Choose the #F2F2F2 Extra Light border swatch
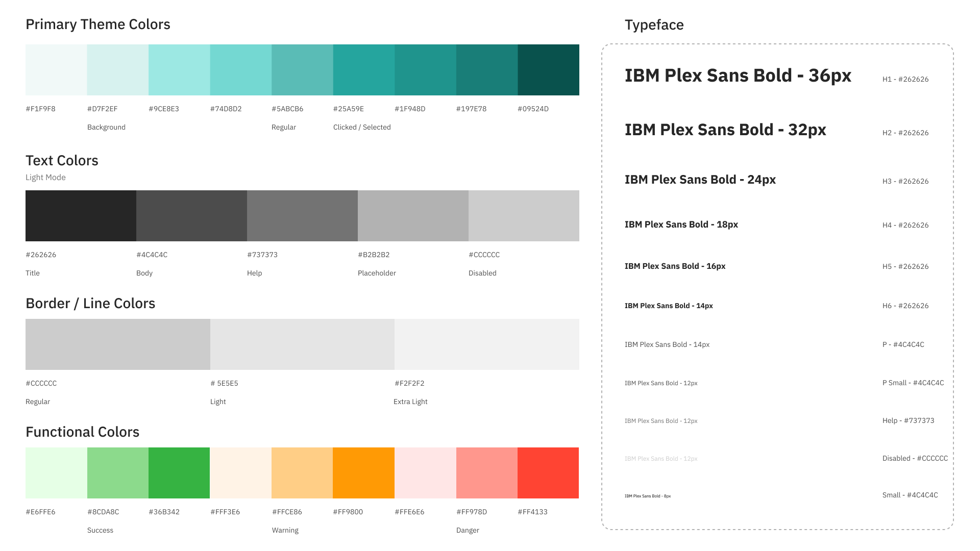980x551 pixels. [487, 344]
